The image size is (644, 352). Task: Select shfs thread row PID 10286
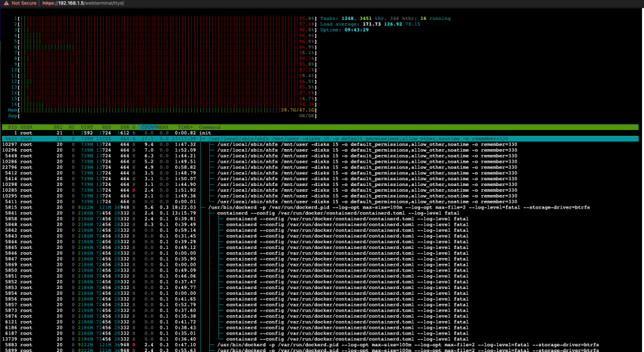(x=320, y=162)
